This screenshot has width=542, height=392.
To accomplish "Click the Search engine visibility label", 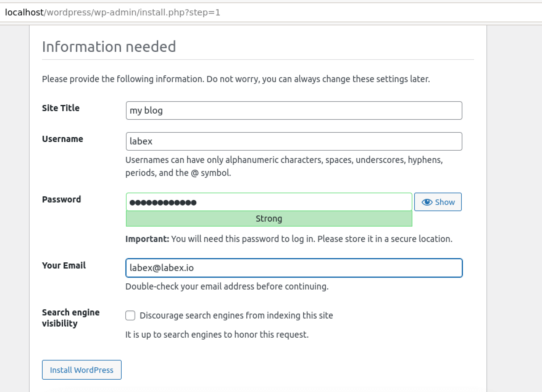I will [71, 318].
